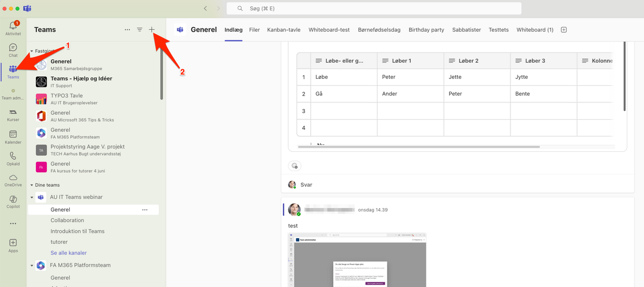Click the Søg search field
The height and width of the screenshot is (287, 644).
[374, 9]
